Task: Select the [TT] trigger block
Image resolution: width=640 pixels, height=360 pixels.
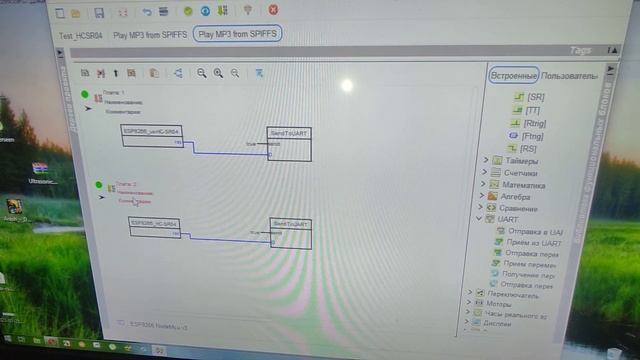Action: 527,111
